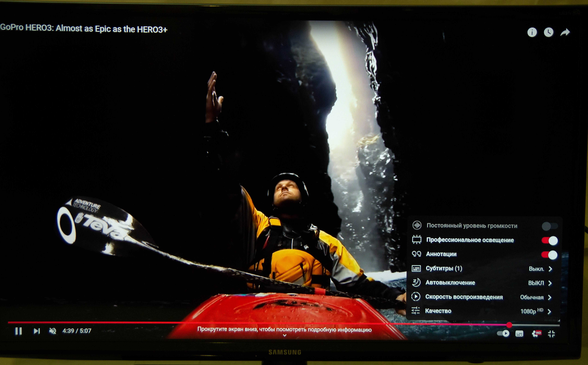Viewport: 588px width, 365px height.
Task: Turn off the Аннотации toggle
Action: (549, 255)
